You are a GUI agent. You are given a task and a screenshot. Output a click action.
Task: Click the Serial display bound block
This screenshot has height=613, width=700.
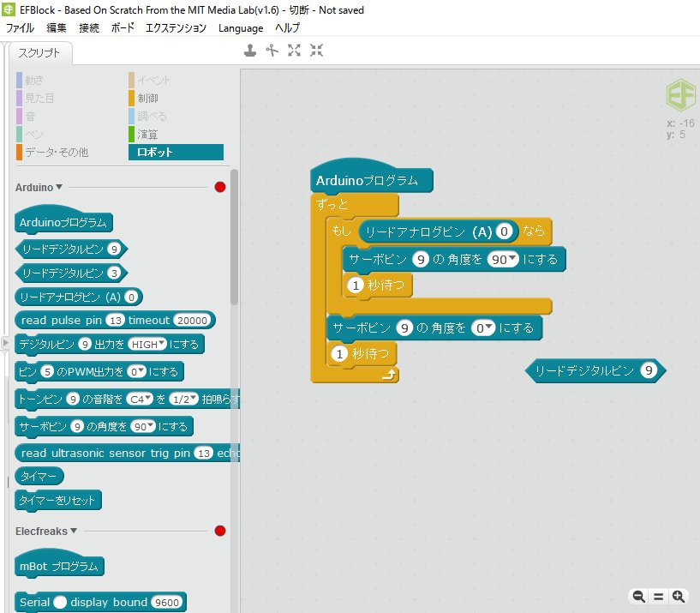[100, 602]
